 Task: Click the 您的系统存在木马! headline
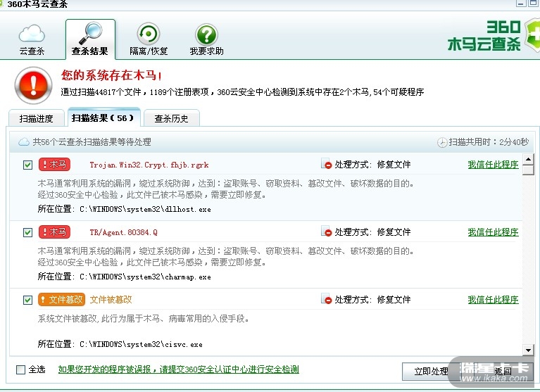[x=111, y=75]
